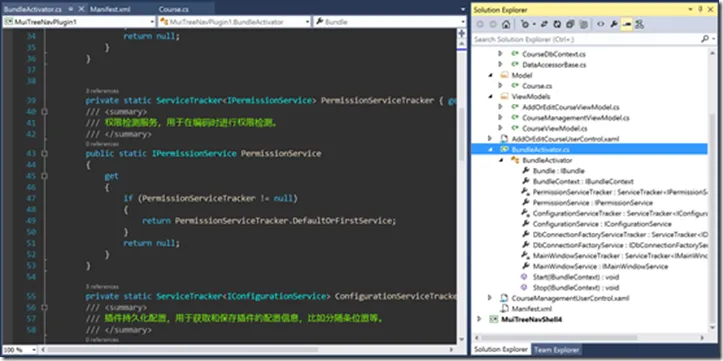Image resolution: width=723 pixels, height=361 pixels.
Task: Toggle the highlighted Preview Selected Items button
Action: click(626, 24)
